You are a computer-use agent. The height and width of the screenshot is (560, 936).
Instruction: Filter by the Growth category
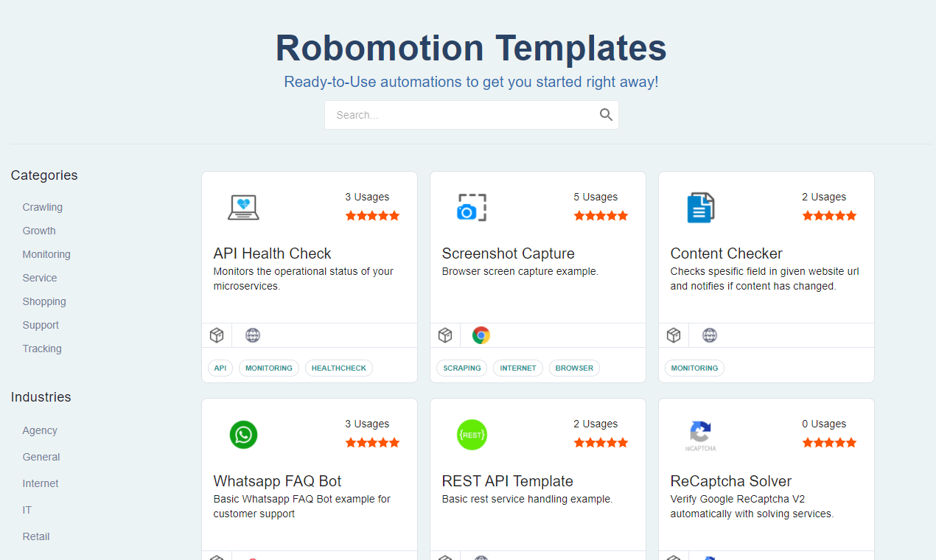[39, 231]
